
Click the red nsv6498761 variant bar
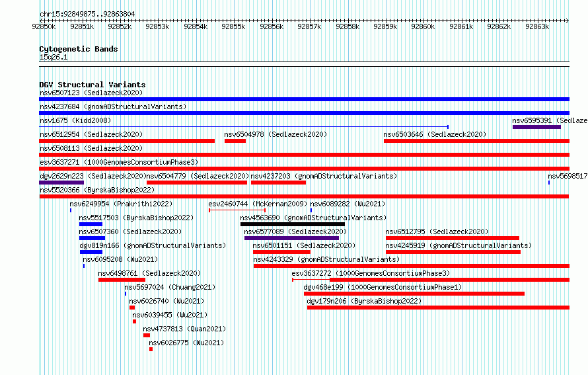122,280
